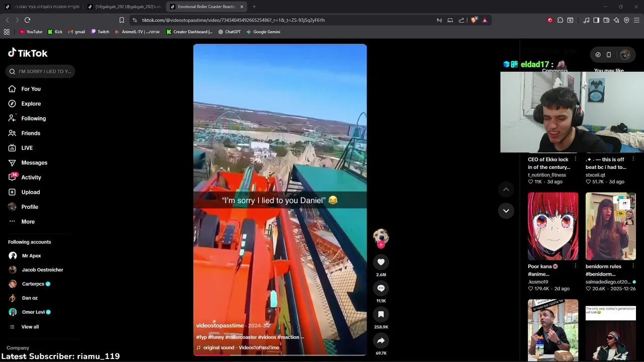Save video using the bookmark icon

tap(381, 314)
